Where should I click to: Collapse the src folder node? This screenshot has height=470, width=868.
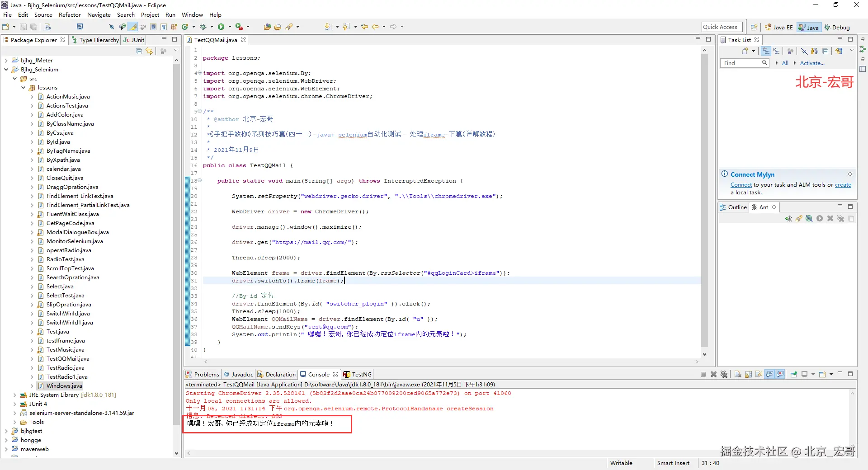click(15, 79)
